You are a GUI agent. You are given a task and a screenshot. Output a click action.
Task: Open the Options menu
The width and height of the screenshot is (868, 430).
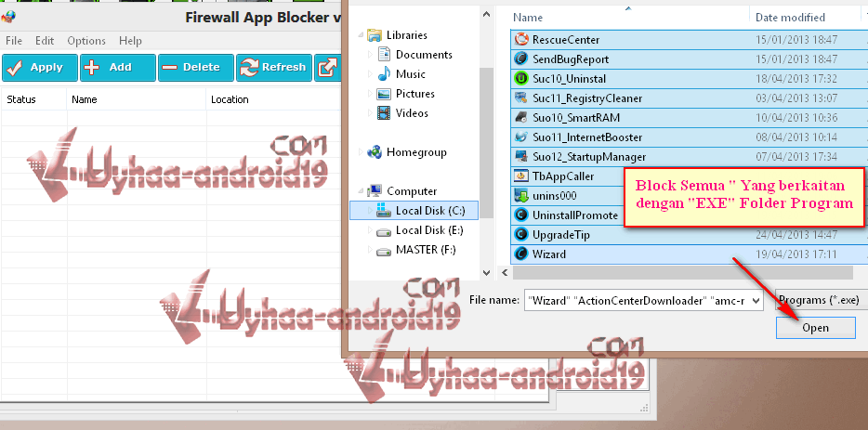coord(86,41)
